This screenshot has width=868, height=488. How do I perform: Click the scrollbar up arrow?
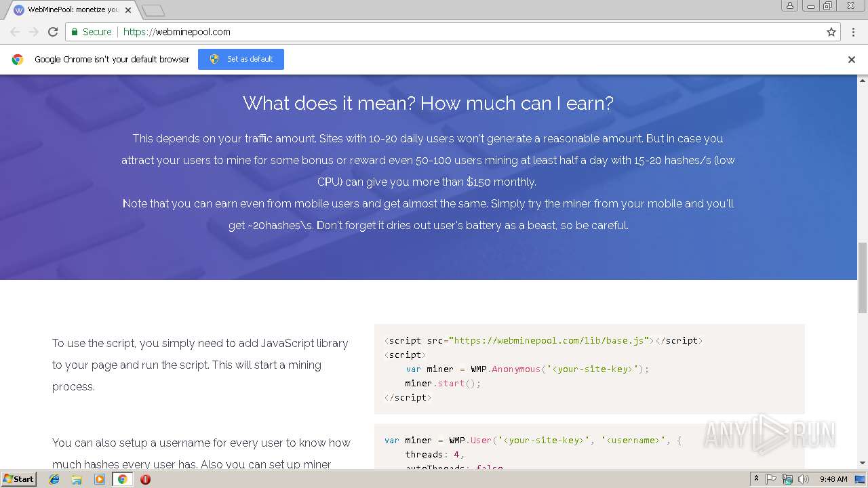[x=863, y=79]
